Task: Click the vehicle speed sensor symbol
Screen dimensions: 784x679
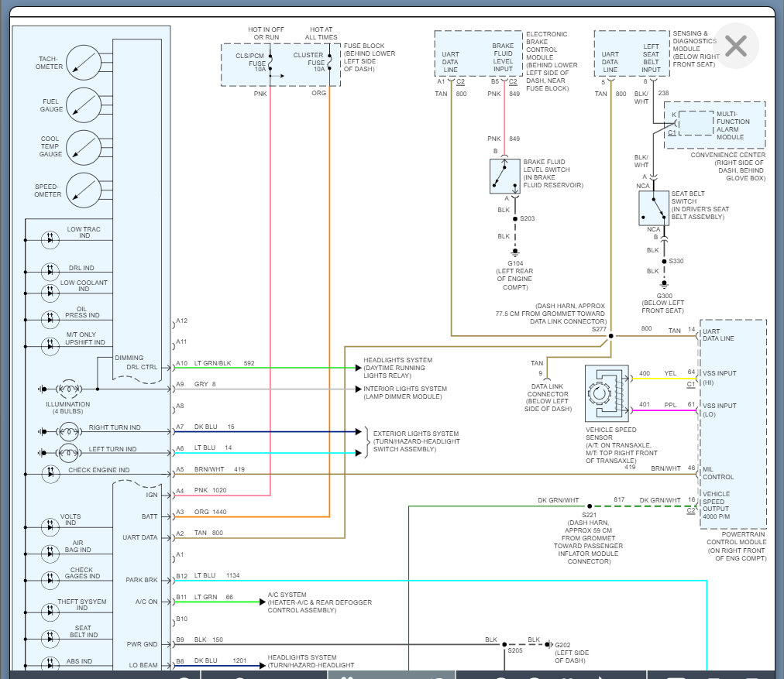Action: pos(607,393)
